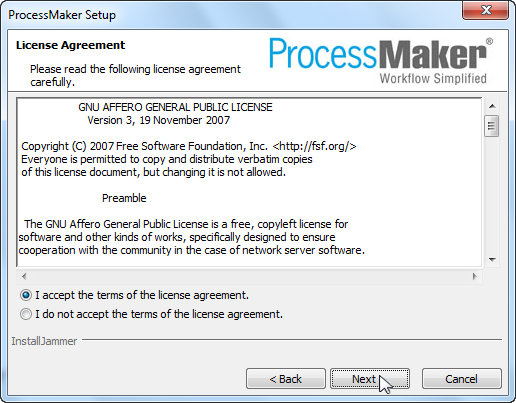Click the horizontal scrollbar track

tap(249, 276)
